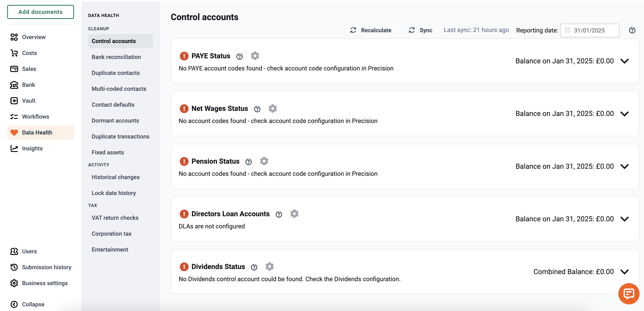Open Duplicate contacts
The width and height of the screenshot is (644, 311).
coord(121,73)
